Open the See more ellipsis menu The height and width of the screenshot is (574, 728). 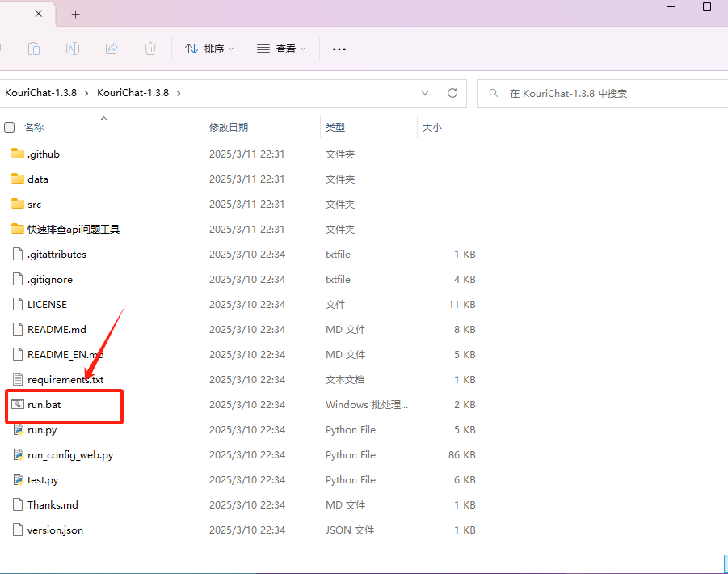tap(339, 49)
